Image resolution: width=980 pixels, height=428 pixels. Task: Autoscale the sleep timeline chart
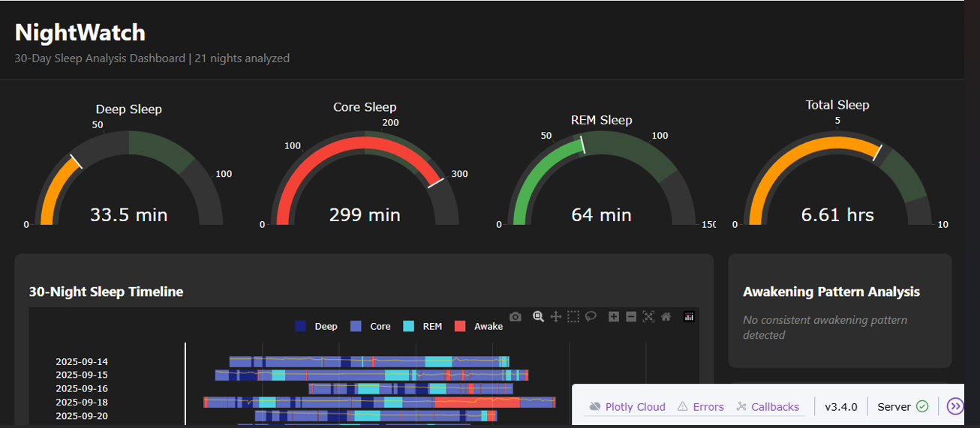(648, 317)
